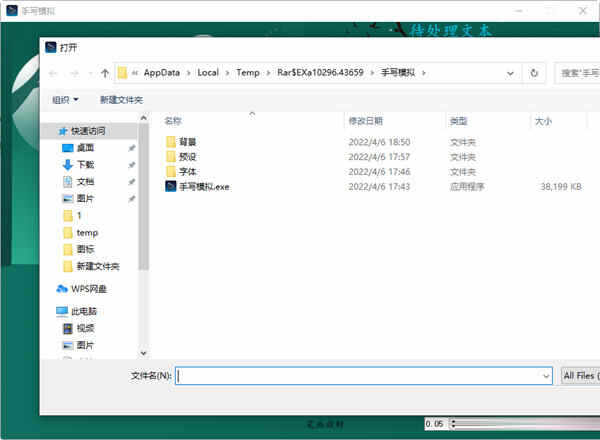Select Rar$EXa10296.43659 in the address path
The image size is (600, 440).
pos(320,73)
